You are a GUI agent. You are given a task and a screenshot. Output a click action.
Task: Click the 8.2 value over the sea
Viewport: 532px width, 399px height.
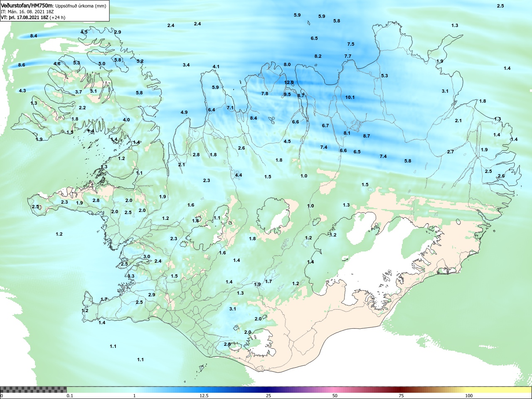coord(318,56)
